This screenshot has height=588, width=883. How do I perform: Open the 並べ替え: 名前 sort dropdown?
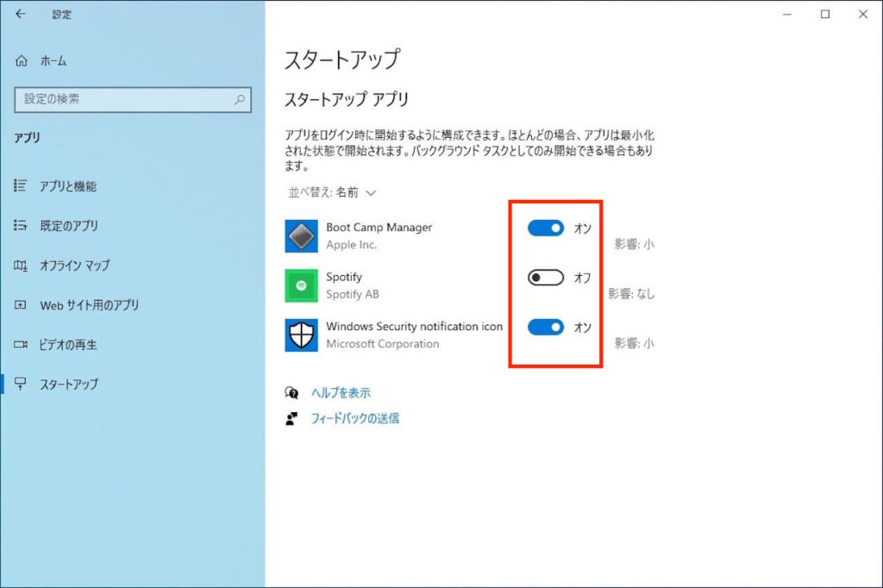click(332, 192)
